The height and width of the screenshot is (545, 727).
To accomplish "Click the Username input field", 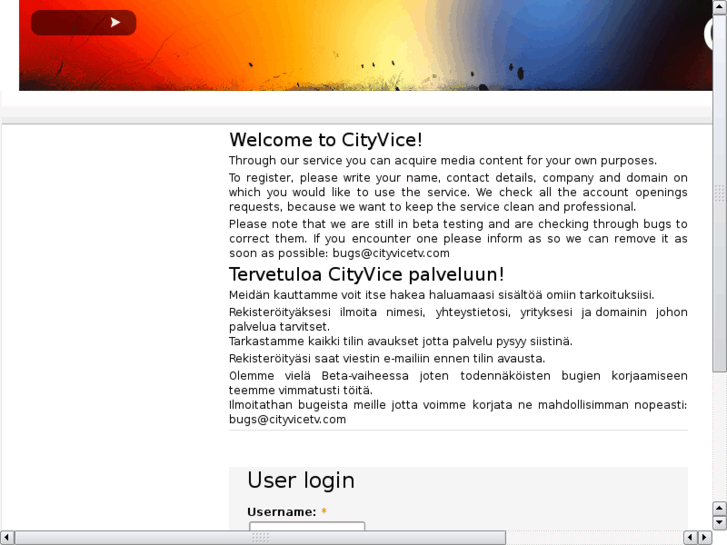I will [x=307, y=526].
